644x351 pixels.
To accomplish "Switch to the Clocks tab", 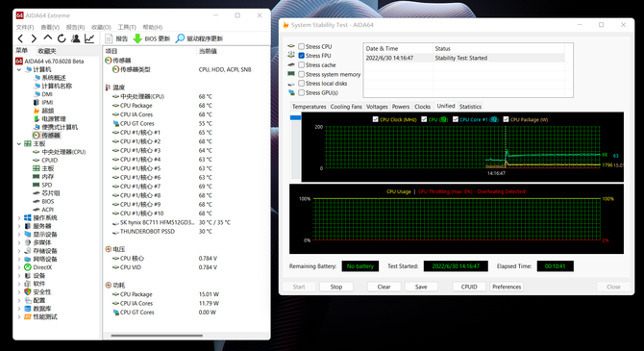I will click(422, 107).
